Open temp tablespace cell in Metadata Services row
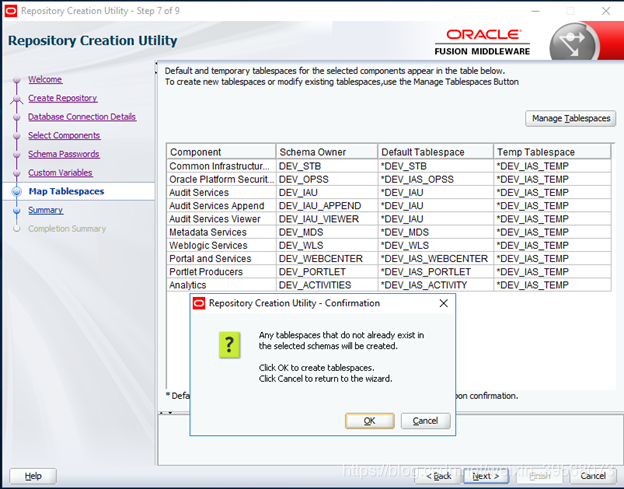Image resolution: width=624 pixels, height=489 pixels. coord(552,232)
